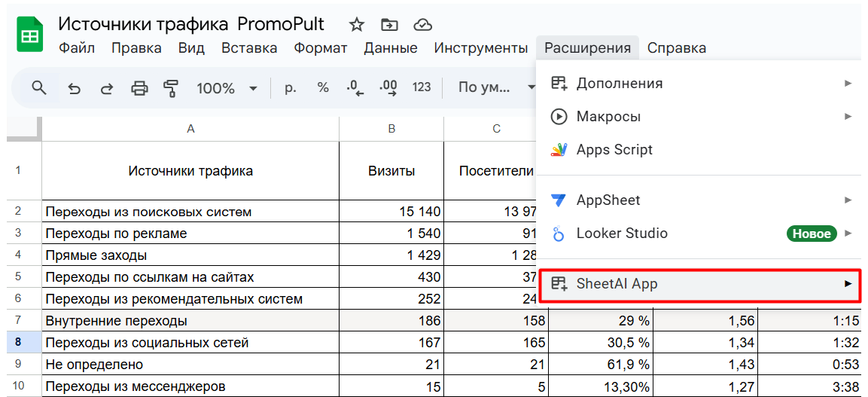Decrease decimal places button
The width and height of the screenshot is (868, 397).
pos(355,88)
